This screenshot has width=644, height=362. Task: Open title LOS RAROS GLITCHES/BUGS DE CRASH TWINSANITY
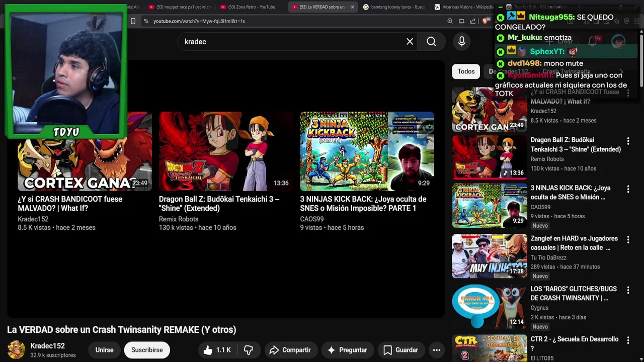pos(574,294)
